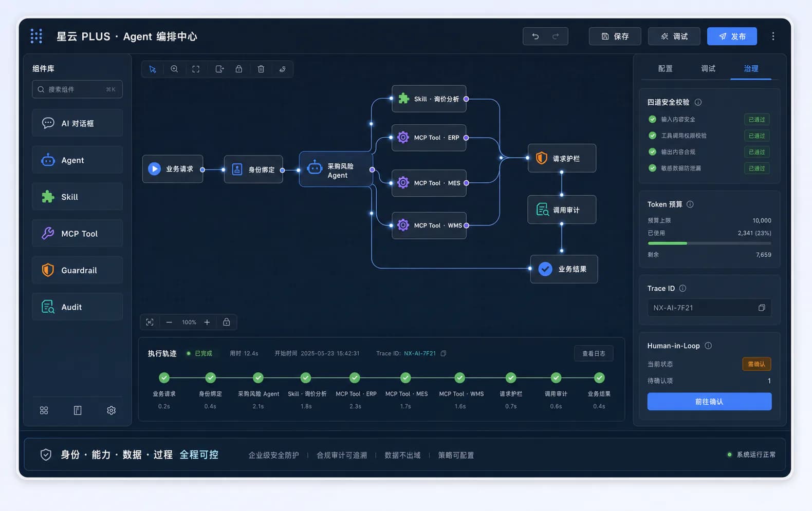Click the 输入内容安全 green check

click(653, 119)
